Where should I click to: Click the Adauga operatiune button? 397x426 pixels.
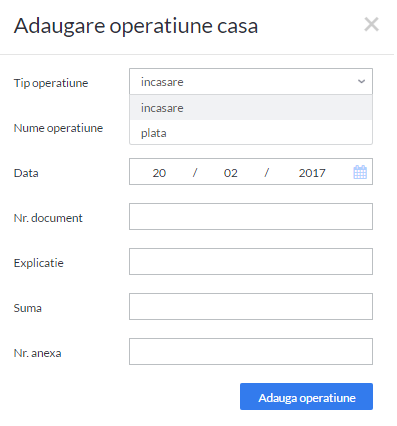click(306, 396)
